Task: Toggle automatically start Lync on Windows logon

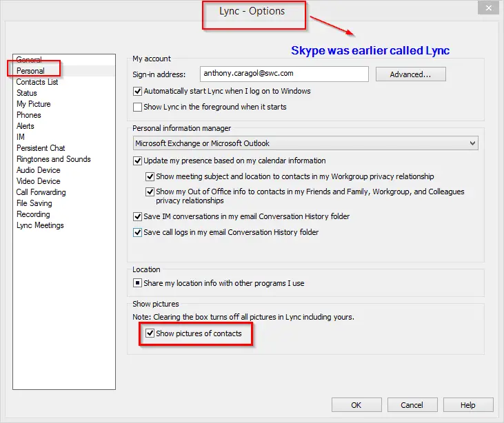Action: point(138,91)
